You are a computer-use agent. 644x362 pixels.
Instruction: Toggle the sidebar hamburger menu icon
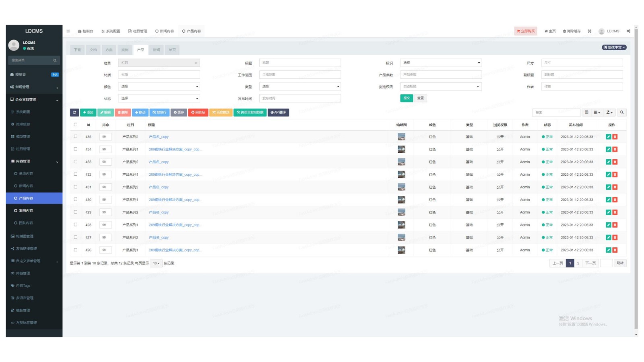(68, 31)
